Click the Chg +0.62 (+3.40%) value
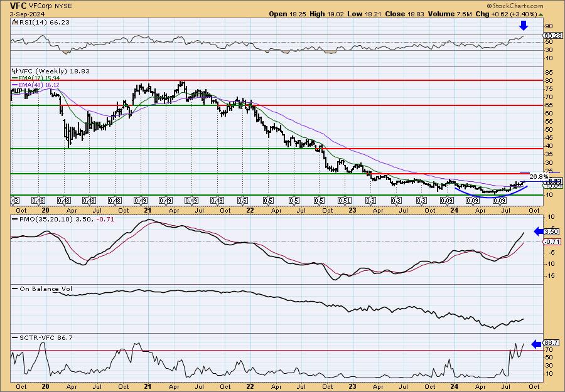 (506, 14)
